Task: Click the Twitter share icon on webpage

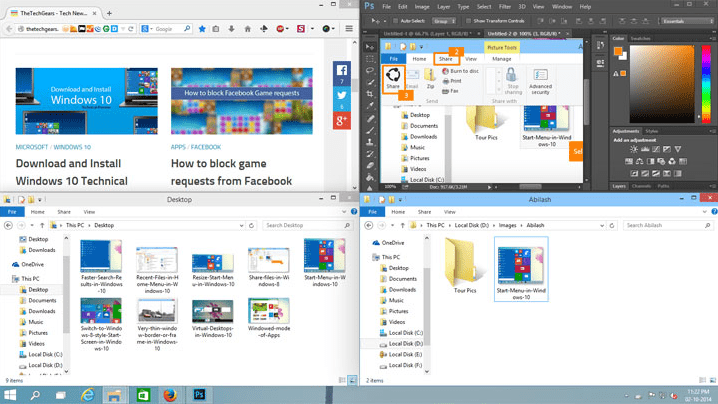Action: click(342, 96)
